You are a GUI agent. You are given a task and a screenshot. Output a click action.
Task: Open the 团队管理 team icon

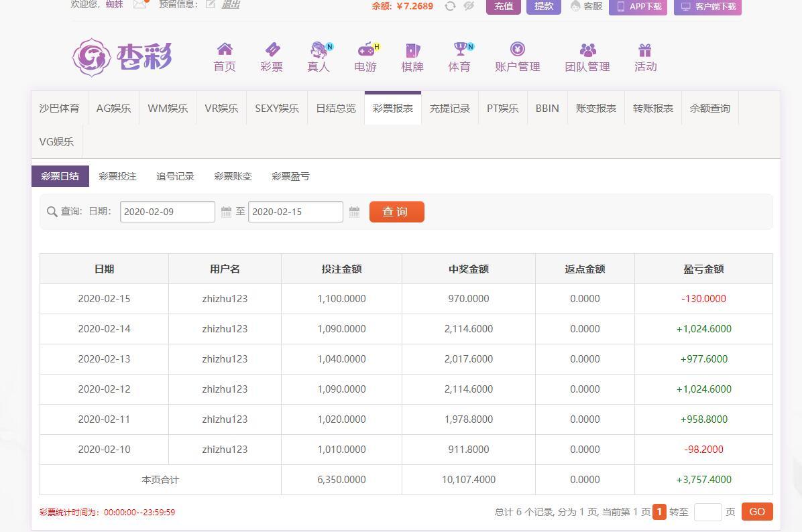pos(587,50)
